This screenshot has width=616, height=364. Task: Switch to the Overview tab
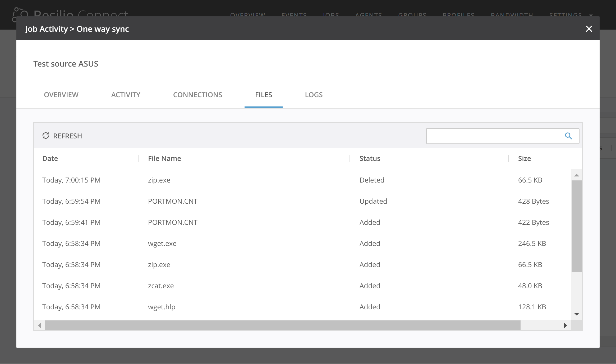click(x=61, y=95)
